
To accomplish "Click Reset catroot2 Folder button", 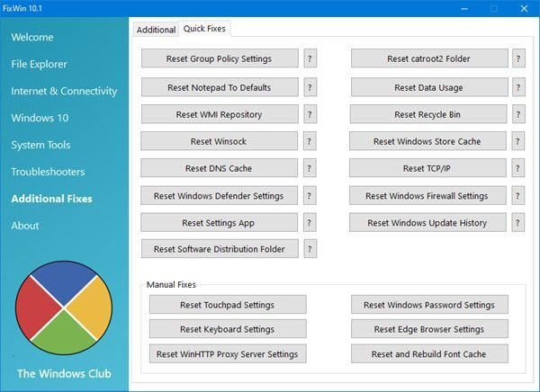I will click(x=429, y=58).
